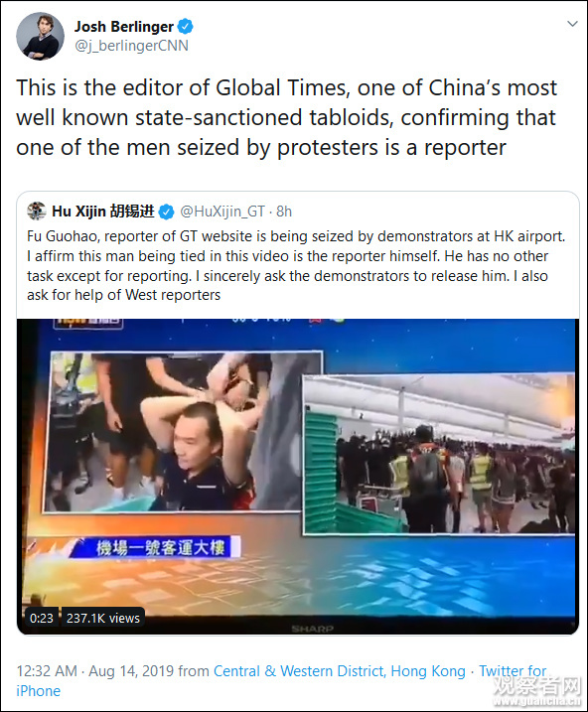Screen dimensions: 588x712
Task: Open the @j_berlingerCNN handle
Action: coord(131,46)
